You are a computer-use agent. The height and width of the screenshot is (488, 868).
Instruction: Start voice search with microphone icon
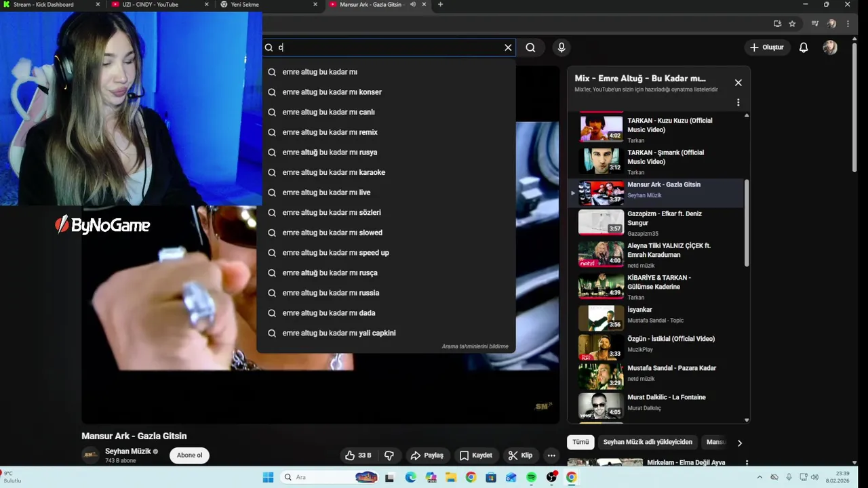coord(561,47)
